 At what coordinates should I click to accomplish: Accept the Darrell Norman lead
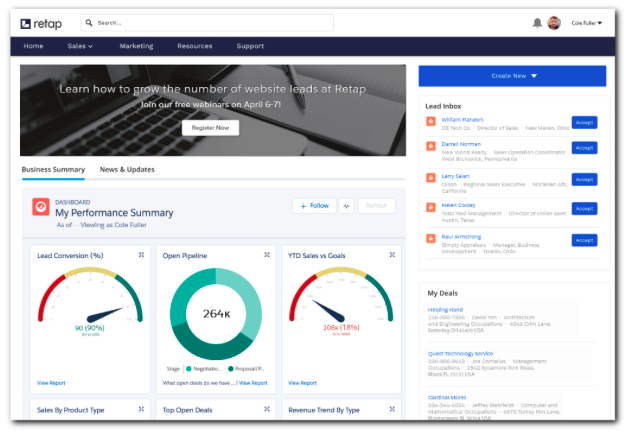pos(584,148)
